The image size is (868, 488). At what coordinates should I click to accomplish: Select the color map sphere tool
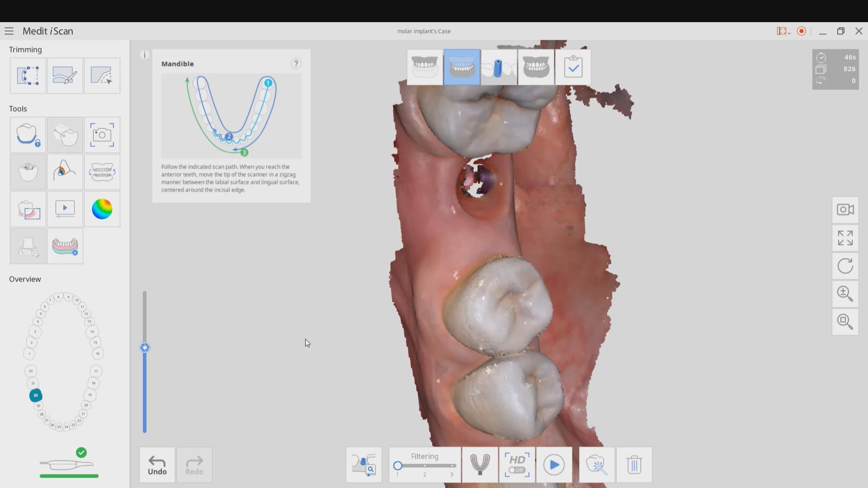pyautogui.click(x=102, y=209)
